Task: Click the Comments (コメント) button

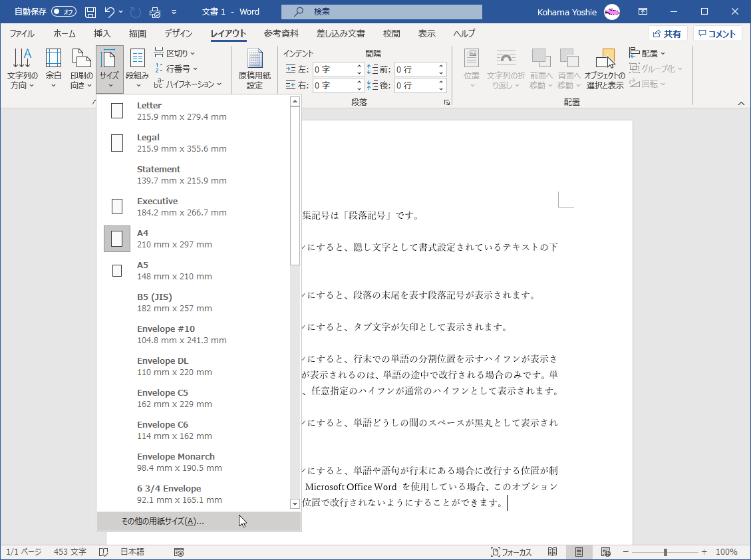Action: (x=718, y=33)
